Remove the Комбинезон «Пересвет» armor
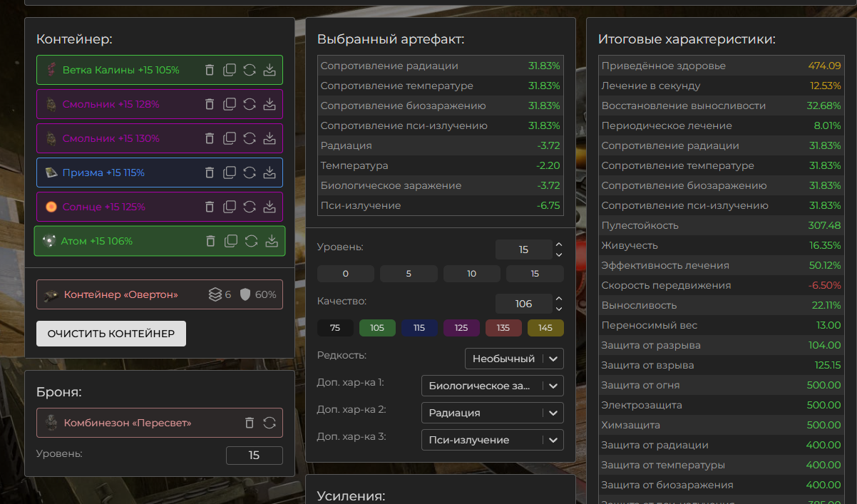This screenshot has height=504, width=857. [x=250, y=423]
